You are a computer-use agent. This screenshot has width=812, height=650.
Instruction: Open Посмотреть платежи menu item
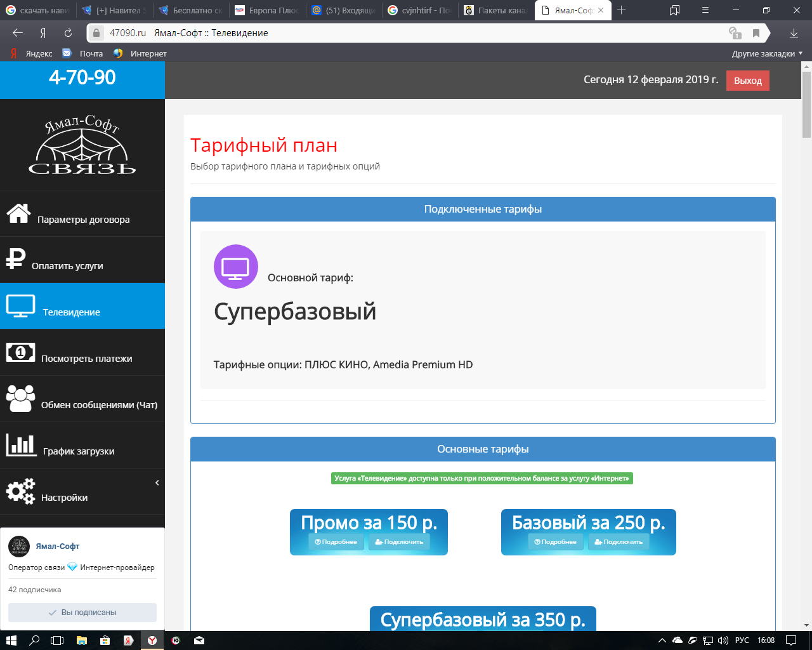[x=82, y=352]
